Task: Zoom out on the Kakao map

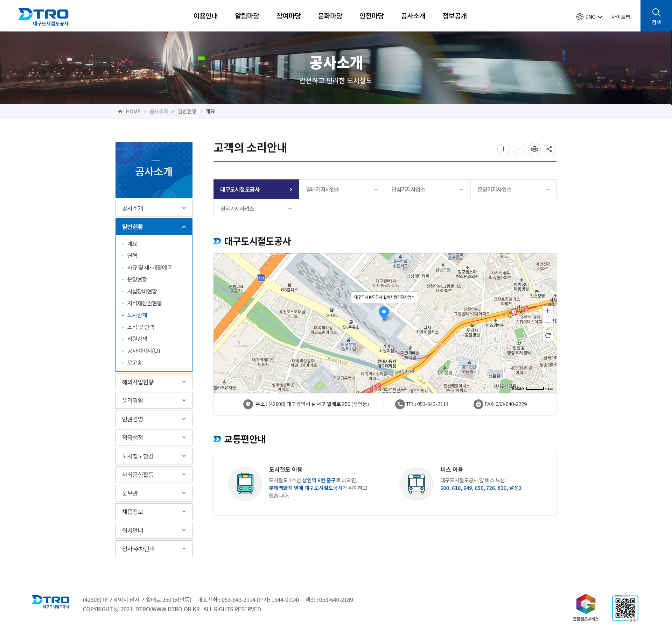Action: click(547, 322)
